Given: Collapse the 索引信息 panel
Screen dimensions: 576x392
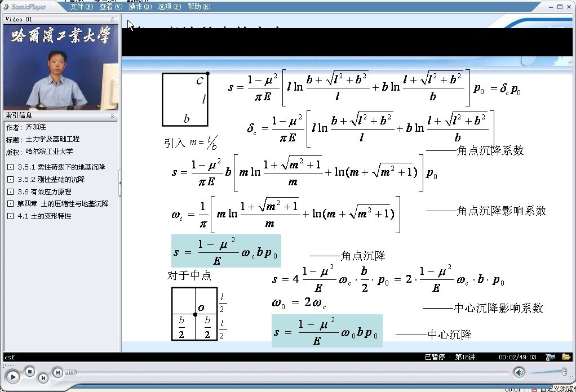Looking at the screenshot, I should 112,115.
